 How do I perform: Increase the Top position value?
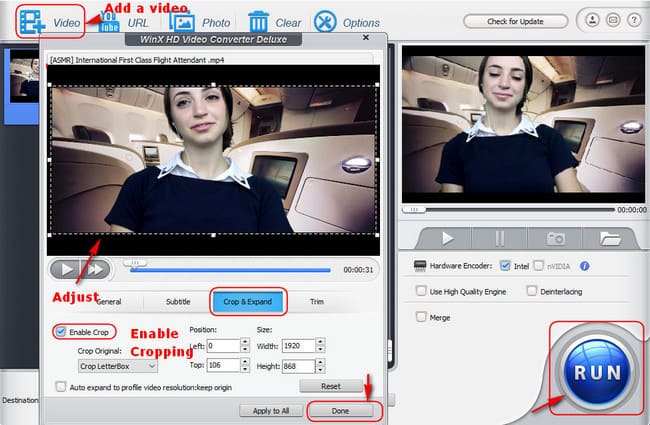click(x=245, y=362)
